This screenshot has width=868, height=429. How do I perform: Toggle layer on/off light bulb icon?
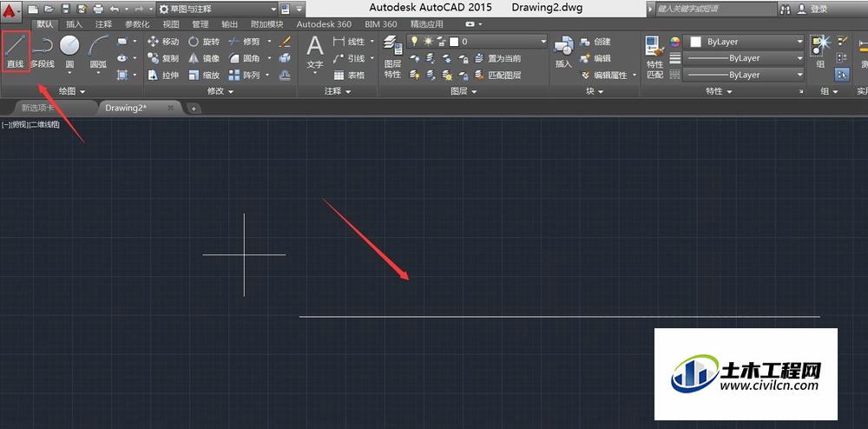tap(413, 42)
